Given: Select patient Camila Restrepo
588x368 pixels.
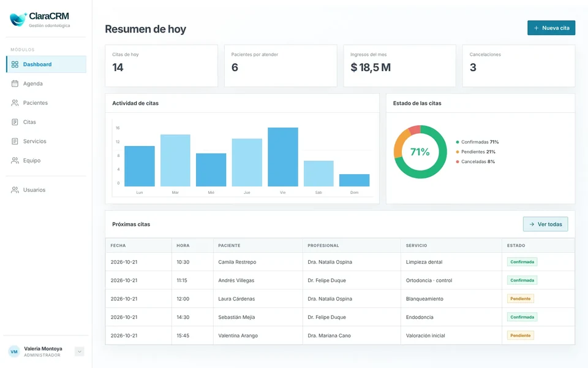Looking at the screenshot, I should [237, 262].
